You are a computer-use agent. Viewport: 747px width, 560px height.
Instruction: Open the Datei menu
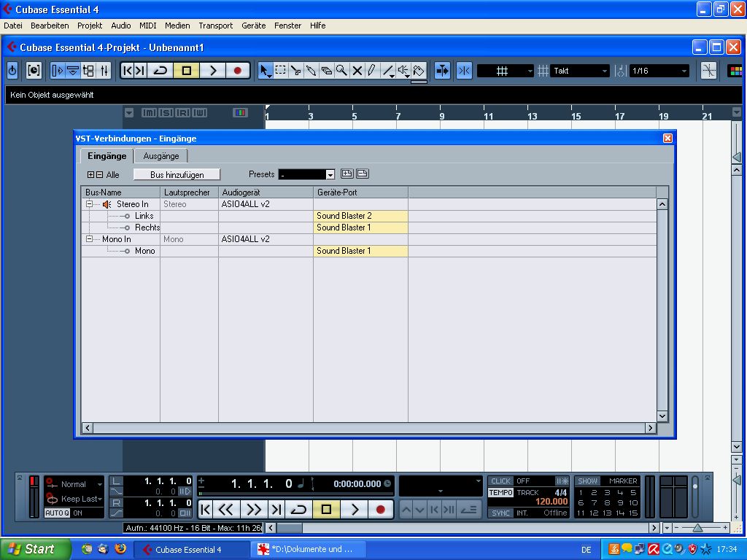pos(13,26)
